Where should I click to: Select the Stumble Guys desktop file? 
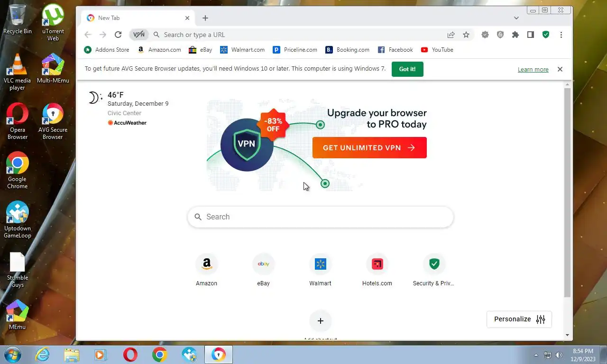[x=18, y=269]
